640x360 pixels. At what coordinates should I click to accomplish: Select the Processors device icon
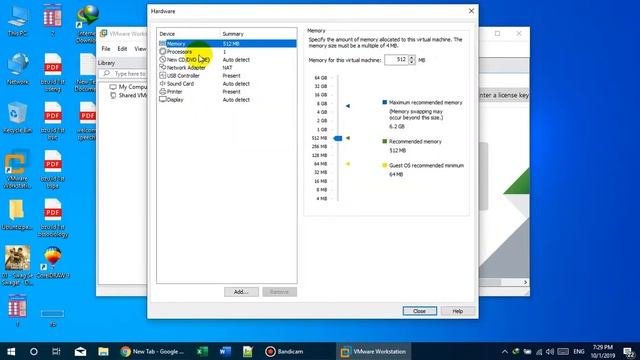[162, 52]
